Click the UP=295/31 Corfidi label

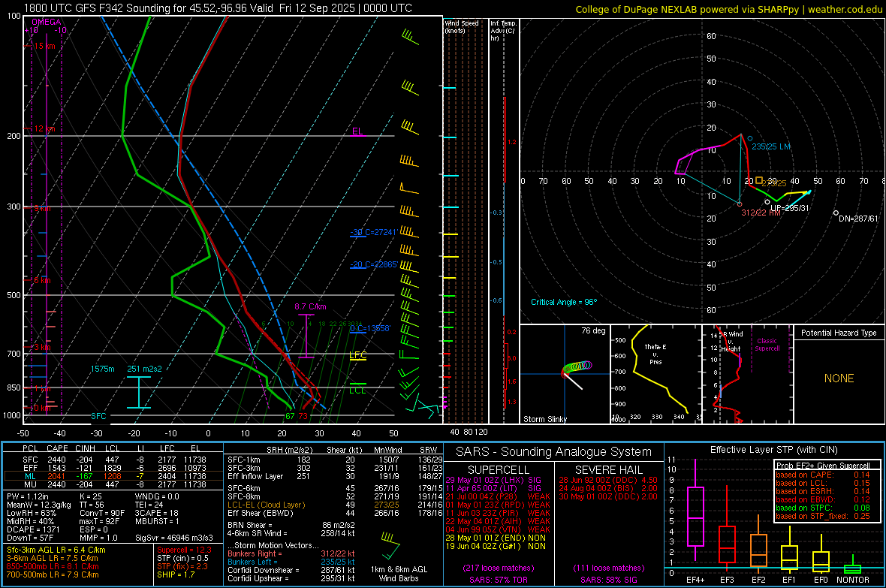click(789, 208)
